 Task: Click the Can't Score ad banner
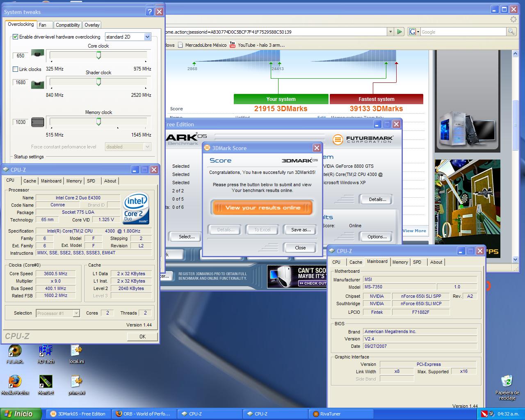click(296, 276)
